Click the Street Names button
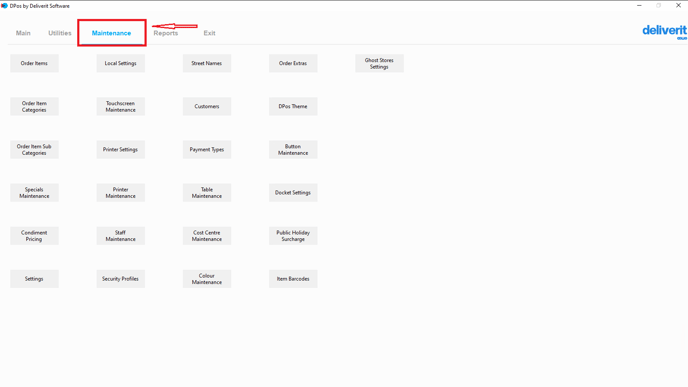 click(x=207, y=63)
